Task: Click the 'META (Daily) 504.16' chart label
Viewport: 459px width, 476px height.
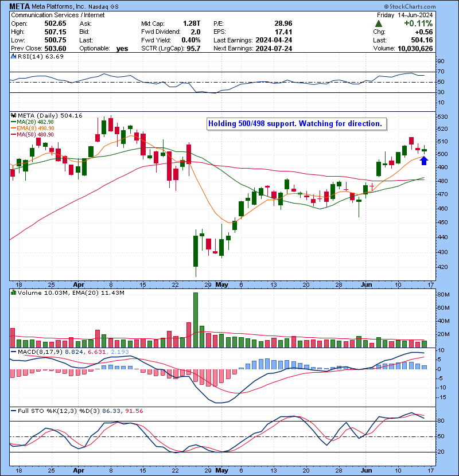Action: (50, 115)
